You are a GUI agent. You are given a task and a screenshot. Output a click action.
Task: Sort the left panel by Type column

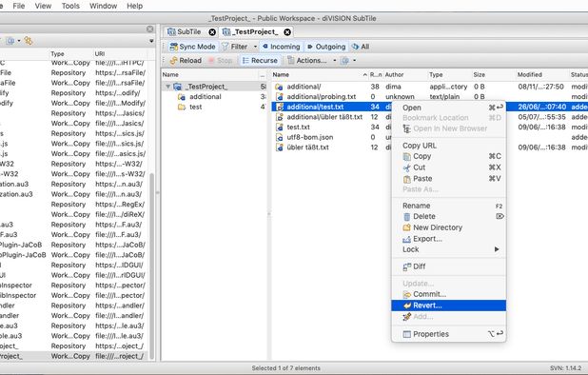click(70, 54)
